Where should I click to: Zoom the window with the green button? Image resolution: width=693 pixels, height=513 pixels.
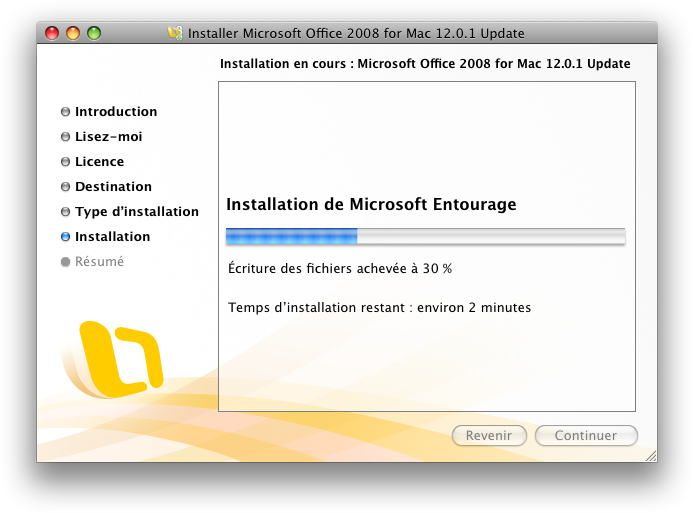pos(94,33)
